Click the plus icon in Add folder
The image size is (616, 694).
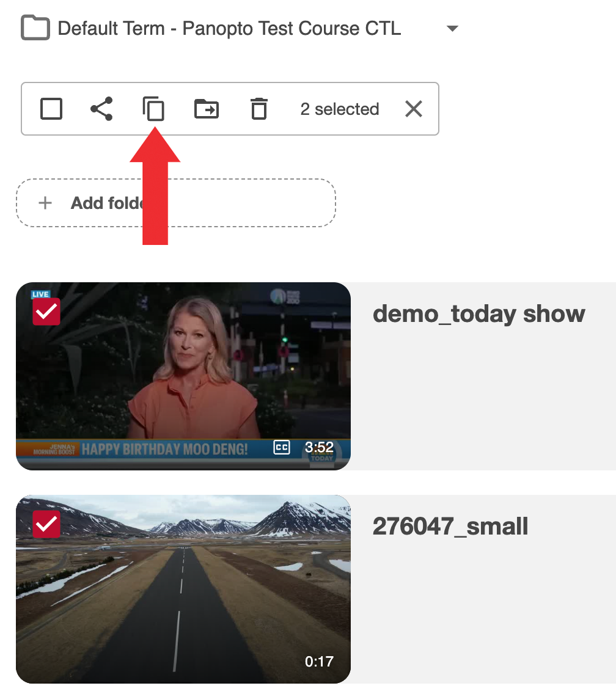coord(45,203)
